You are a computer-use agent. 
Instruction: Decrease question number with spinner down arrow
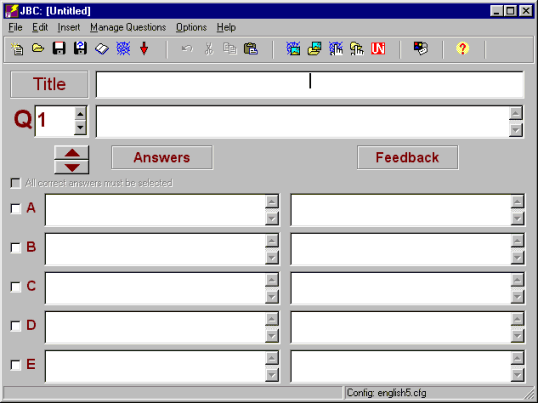pos(80,128)
